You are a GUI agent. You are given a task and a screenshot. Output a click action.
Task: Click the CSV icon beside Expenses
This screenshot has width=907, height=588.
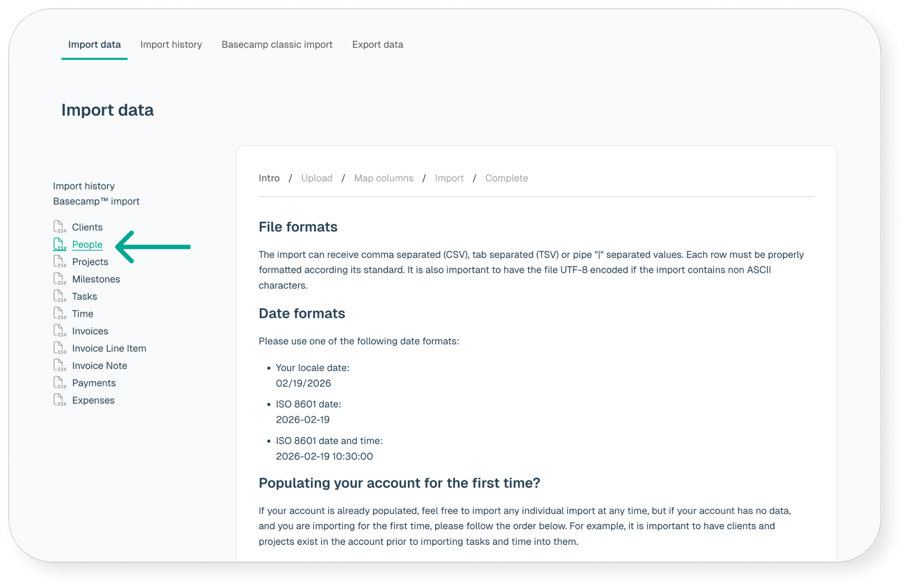tap(59, 400)
